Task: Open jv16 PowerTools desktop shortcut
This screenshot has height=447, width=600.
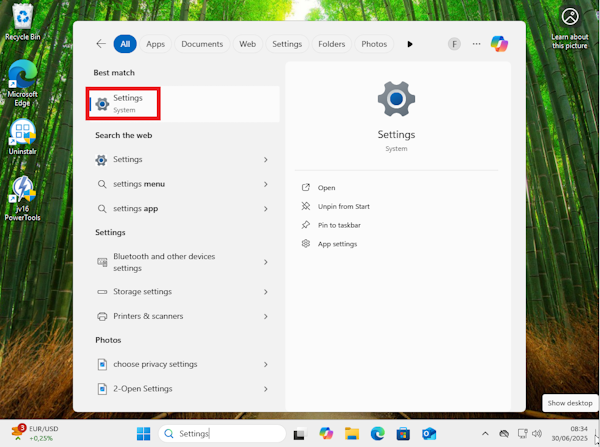Action: tap(22, 198)
